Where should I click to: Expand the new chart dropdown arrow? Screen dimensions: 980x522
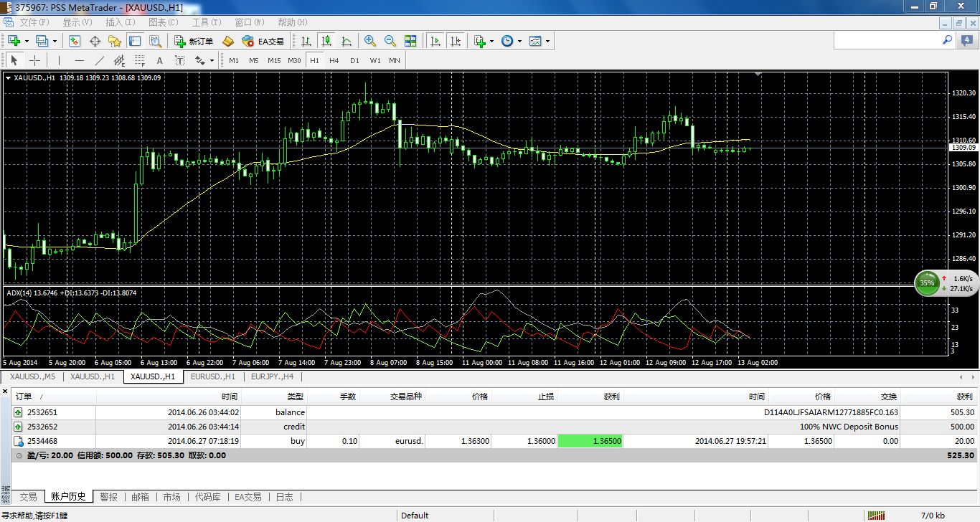coord(27,42)
